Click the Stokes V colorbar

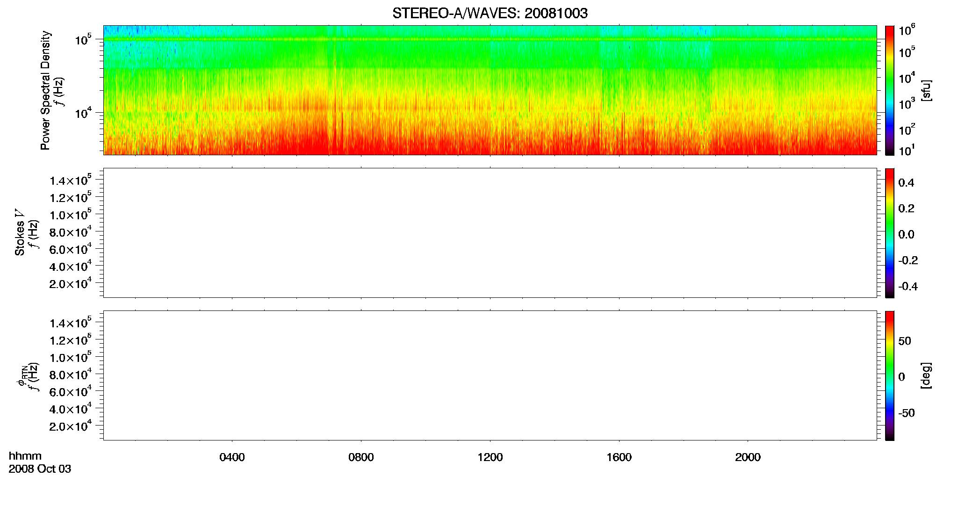890,232
